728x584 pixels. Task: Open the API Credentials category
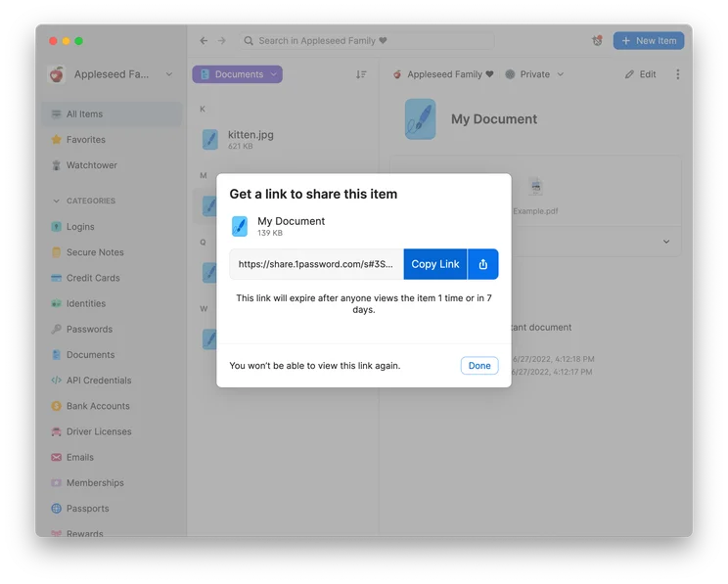[112, 381]
